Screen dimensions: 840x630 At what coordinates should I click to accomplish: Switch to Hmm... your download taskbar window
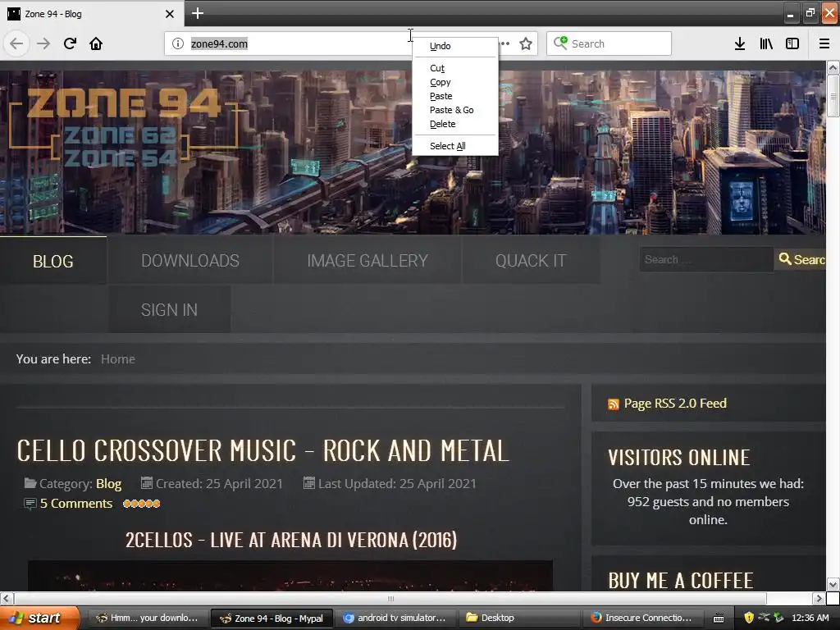pyautogui.click(x=147, y=618)
